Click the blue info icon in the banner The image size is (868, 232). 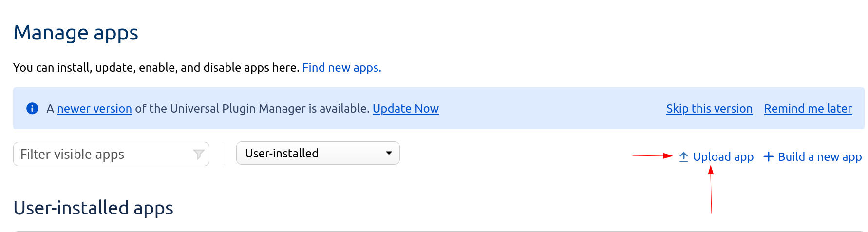(x=32, y=108)
